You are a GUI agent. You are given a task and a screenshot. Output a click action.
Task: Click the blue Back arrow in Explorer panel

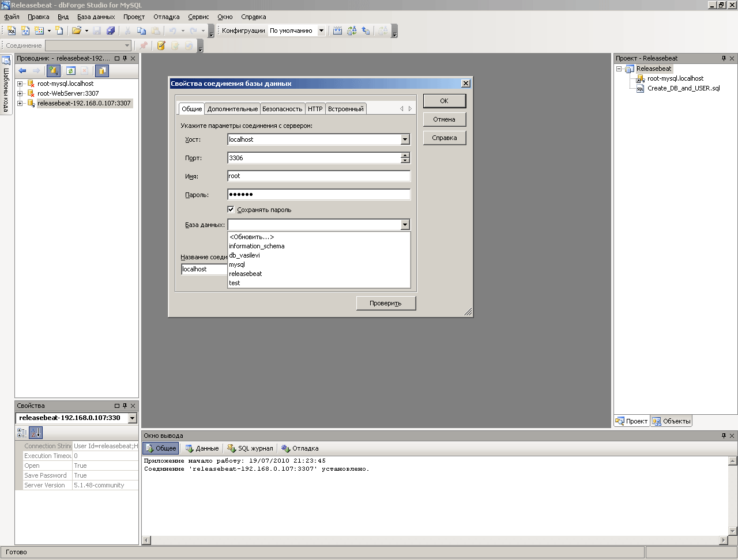[22, 71]
